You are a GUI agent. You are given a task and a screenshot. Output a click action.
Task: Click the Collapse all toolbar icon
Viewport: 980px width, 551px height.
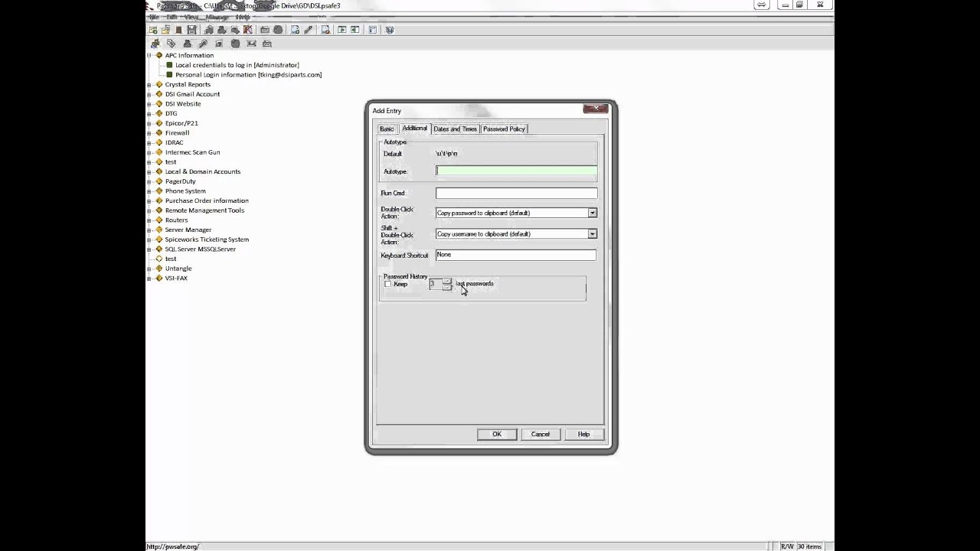pyautogui.click(x=354, y=30)
